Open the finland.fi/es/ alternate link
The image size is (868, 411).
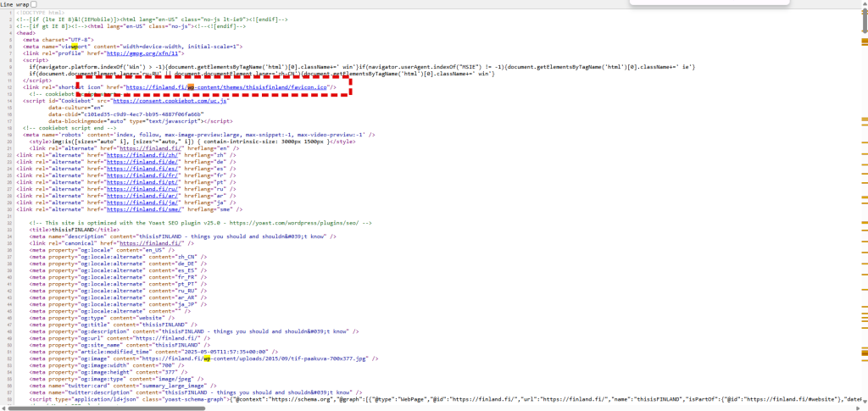tap(142, 169)
